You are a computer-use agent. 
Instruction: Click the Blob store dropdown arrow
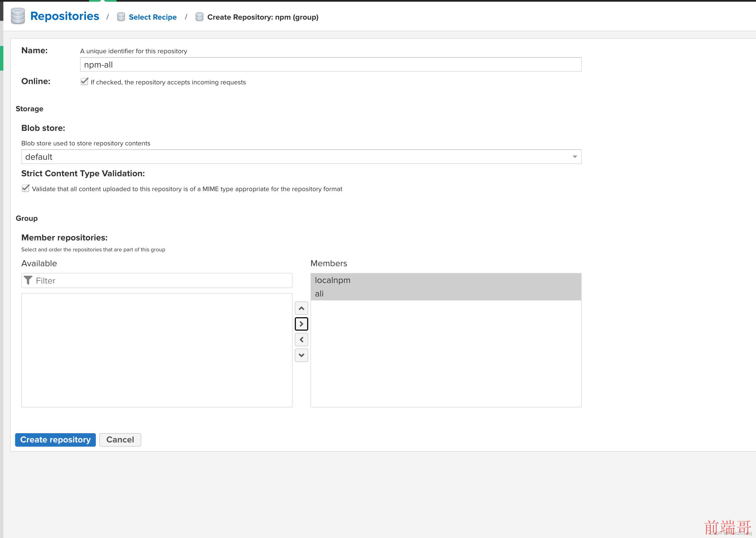(x=575, y=157)
